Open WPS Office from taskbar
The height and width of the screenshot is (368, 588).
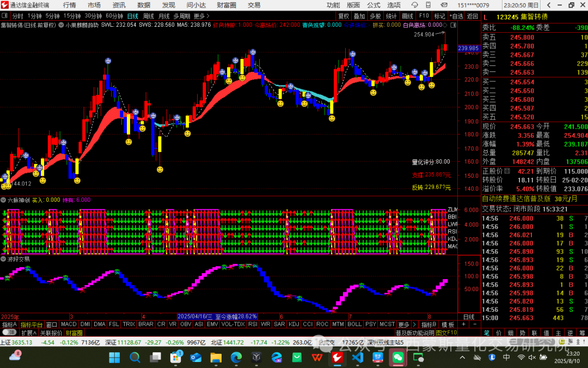pos(317,357)
